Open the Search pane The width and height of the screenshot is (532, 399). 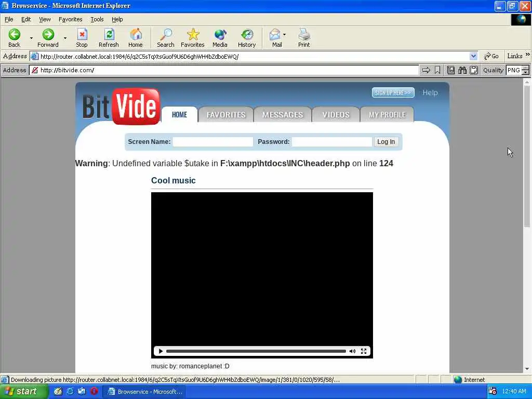pyautogui.click(x=166, y=37)
